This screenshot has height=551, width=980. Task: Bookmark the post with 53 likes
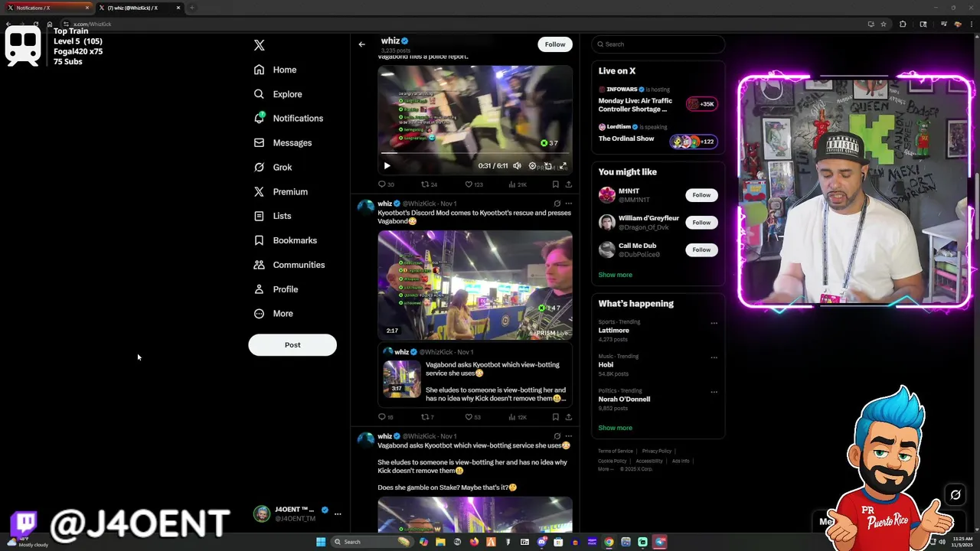click(x=555, y=417)
